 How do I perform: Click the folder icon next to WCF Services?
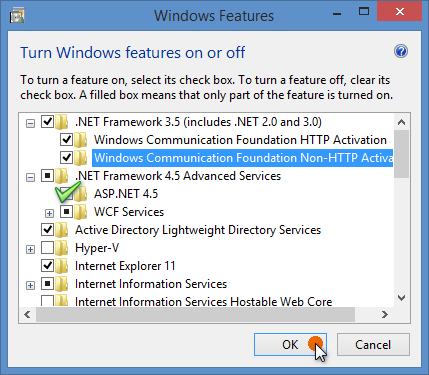click(x=81, y=212)
